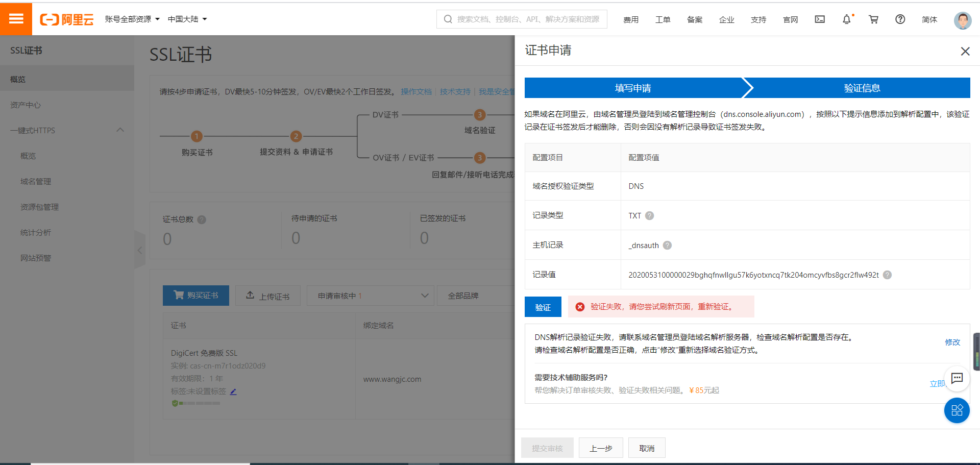Open the 中国大陆 region dropdown
Image resolution: width=980 pixels, height=465 pixels.
click(187, 19)
